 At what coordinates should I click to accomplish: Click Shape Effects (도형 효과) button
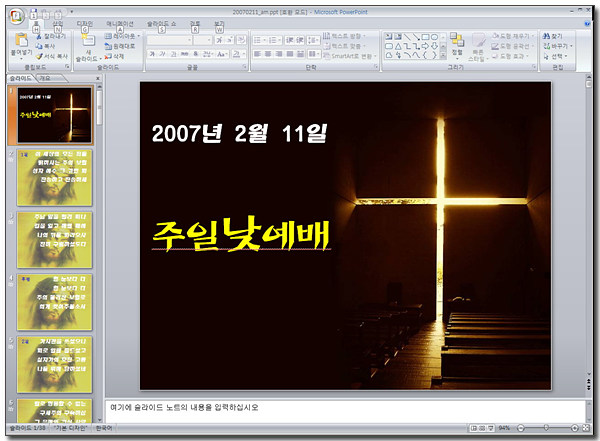click(510, 56)
